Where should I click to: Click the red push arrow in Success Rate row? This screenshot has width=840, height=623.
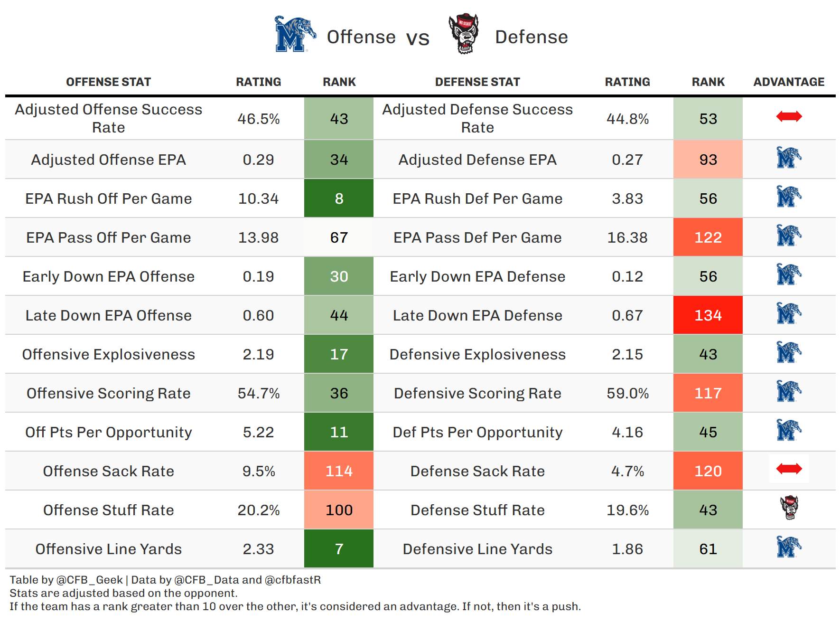click(789, 116)
